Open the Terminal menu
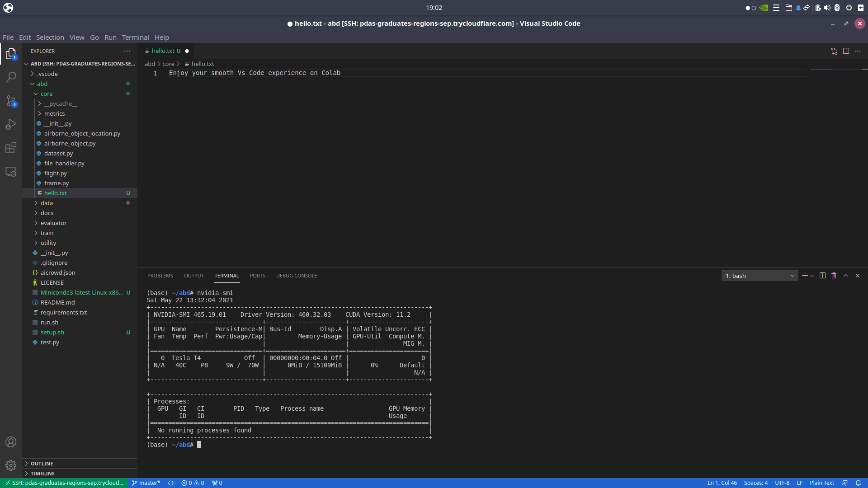 [135, 38]
